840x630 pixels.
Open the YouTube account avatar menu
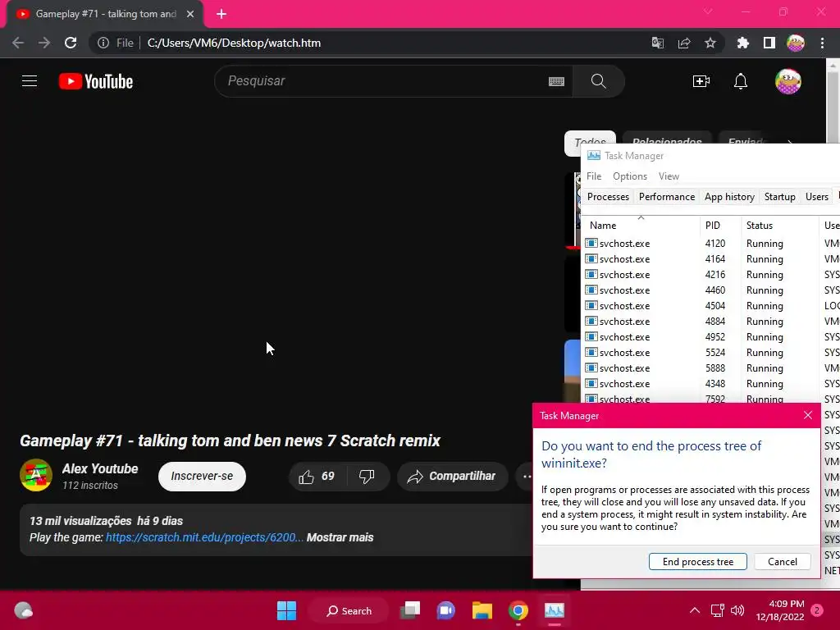tap(788, 81)
